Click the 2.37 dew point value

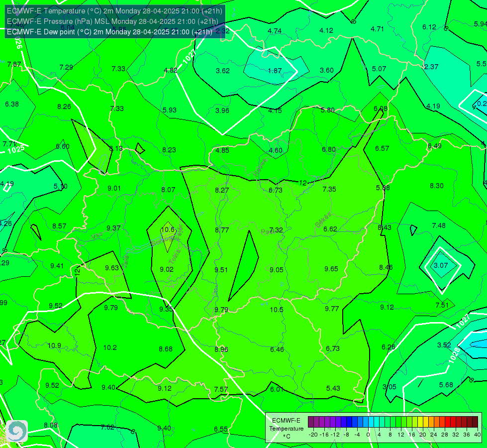pos(431,67)
